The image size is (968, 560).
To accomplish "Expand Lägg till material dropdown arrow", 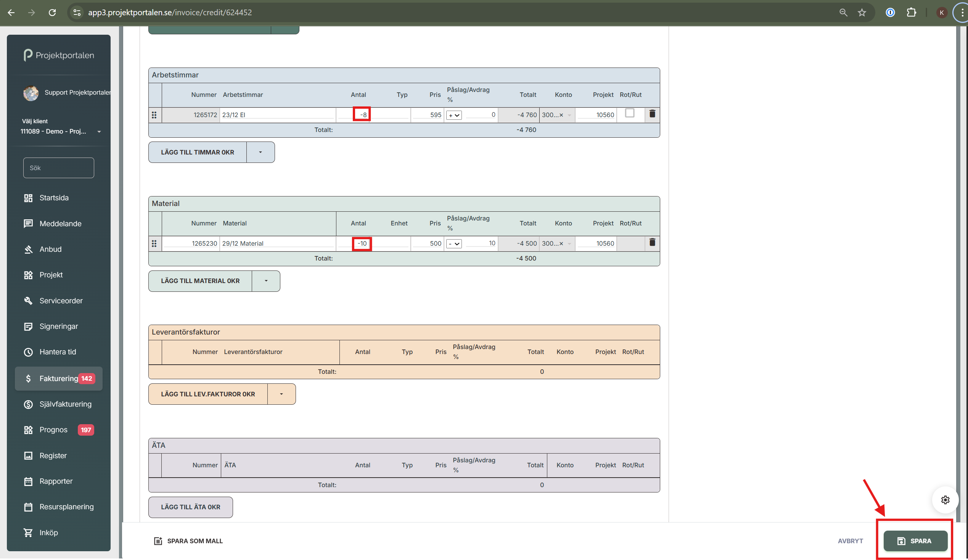I will click(x=266, y=281).
